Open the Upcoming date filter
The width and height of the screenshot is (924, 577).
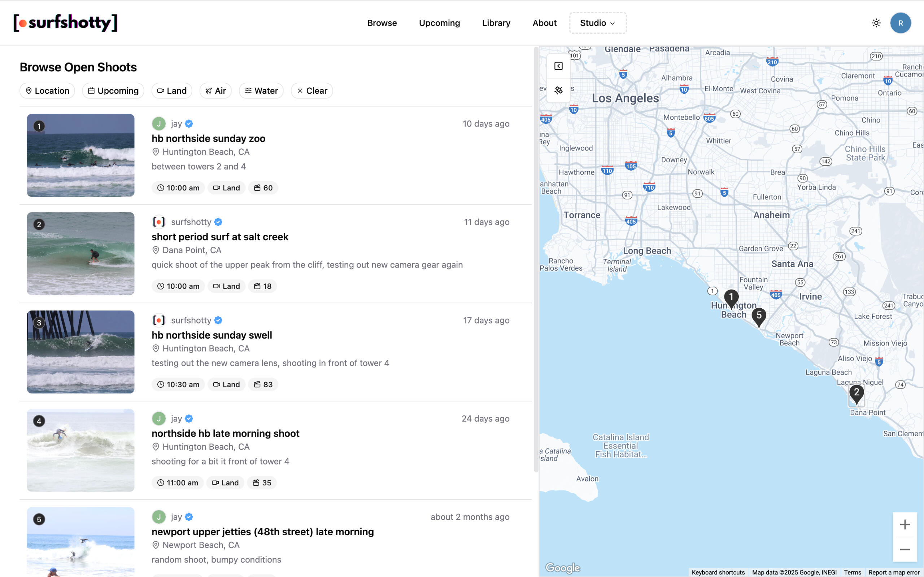click(x=113, y=91)
